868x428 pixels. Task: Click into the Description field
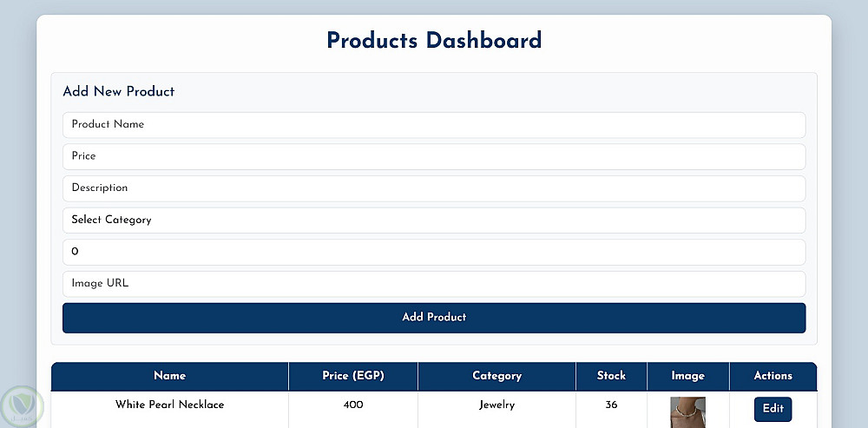click(x=434, y=188)
